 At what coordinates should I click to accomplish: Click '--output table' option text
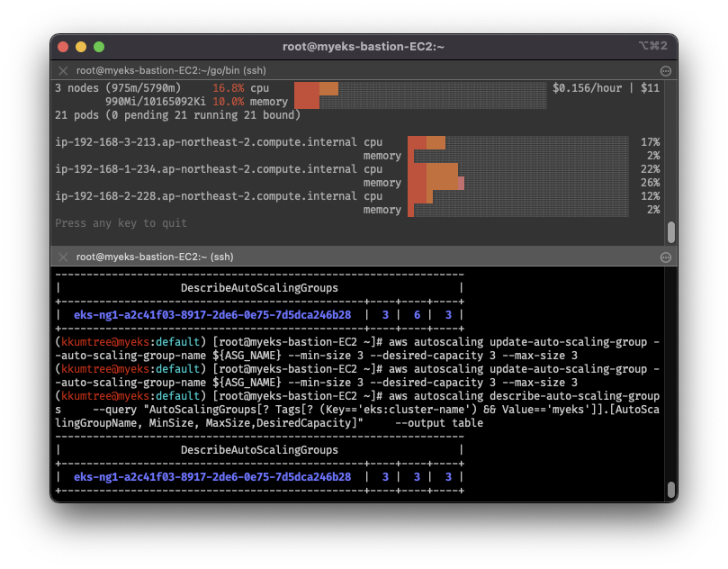coord(439,423)
